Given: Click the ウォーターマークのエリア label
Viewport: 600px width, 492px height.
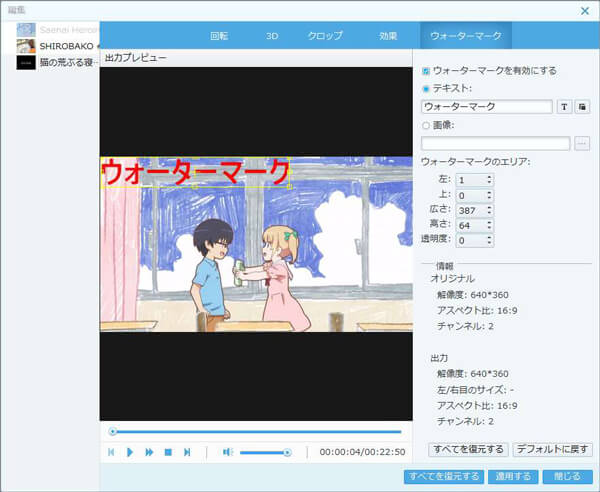Looking at the screenshot, I should tap(476, 162).
